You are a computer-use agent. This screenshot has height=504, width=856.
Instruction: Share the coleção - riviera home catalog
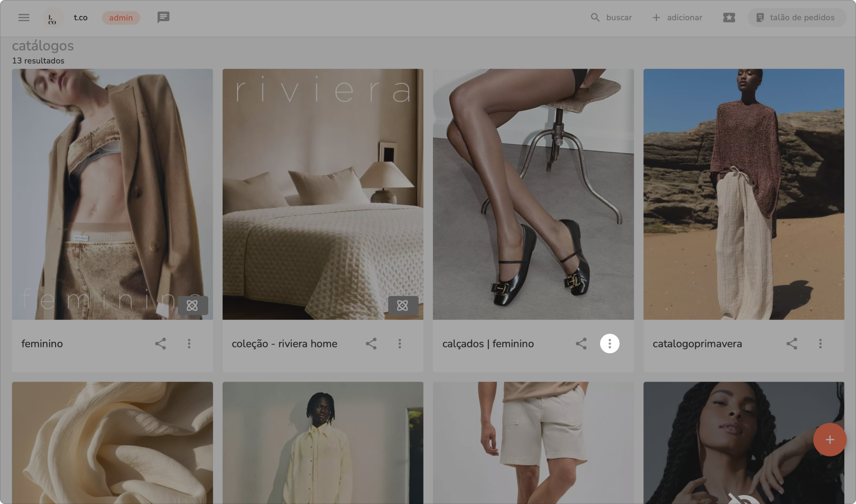tap(371, 344)
